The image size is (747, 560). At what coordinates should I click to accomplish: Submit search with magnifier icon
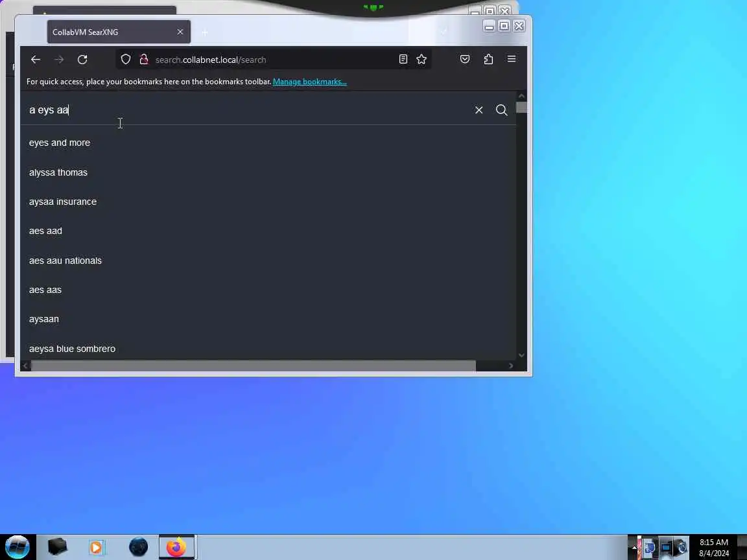pyautogui.click(x=502, y=110)
